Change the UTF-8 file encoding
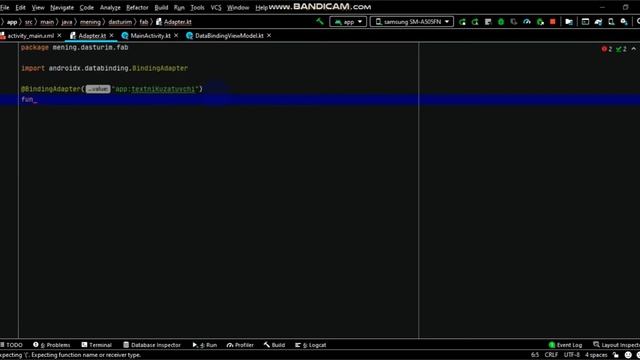The height and width of the screenshot is (360, 640). (571, 355)
